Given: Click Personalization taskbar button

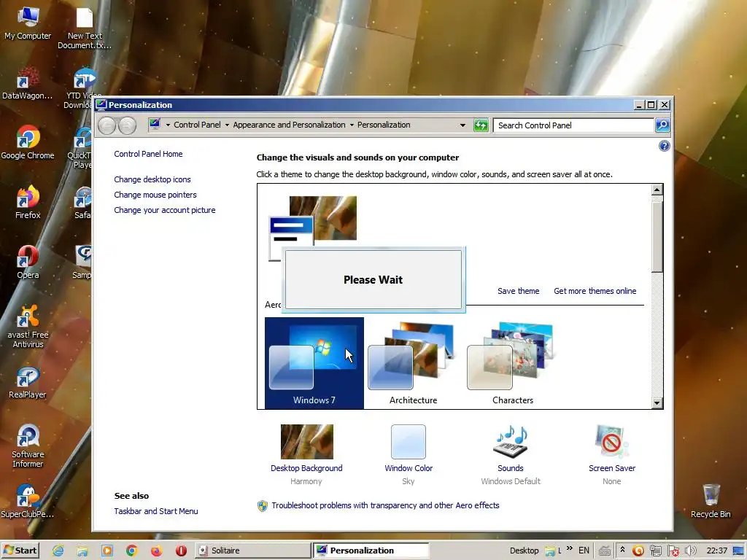Looking at the screenshot, I should (371, 551).
